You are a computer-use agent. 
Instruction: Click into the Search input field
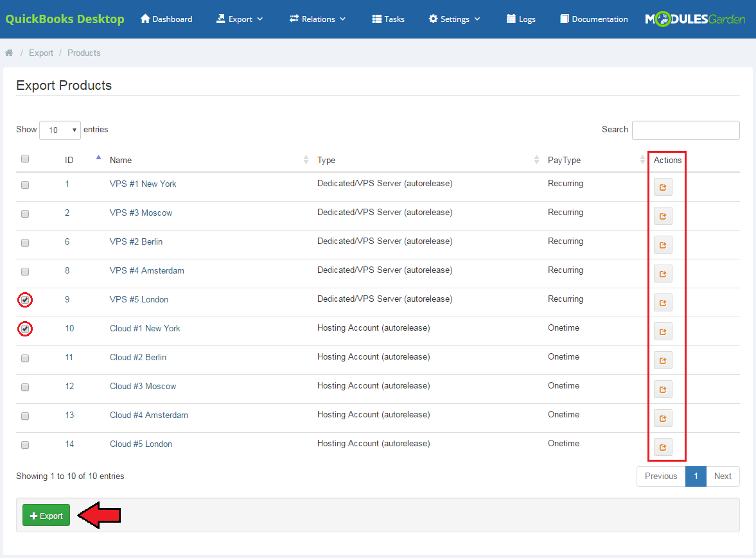[x=685, y=130]
